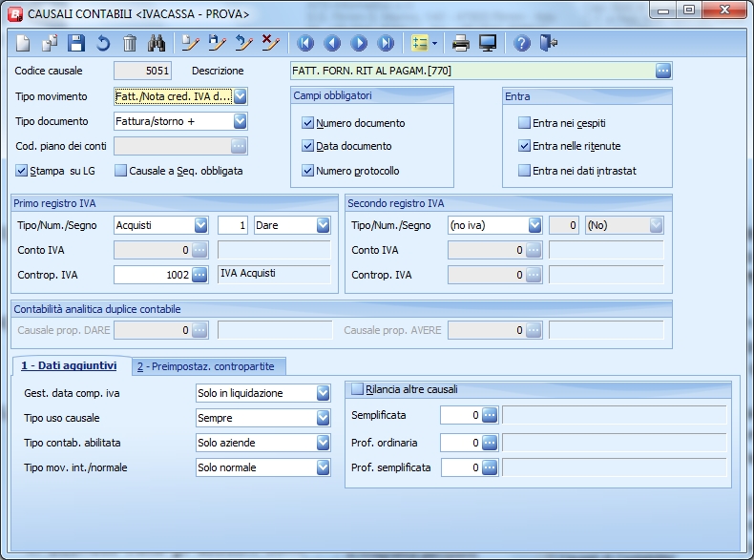Image resolution: width=754 pixels, height=560 pixels.
Task: Save the record with the floppy disk icon
Action: coord(76,43)
